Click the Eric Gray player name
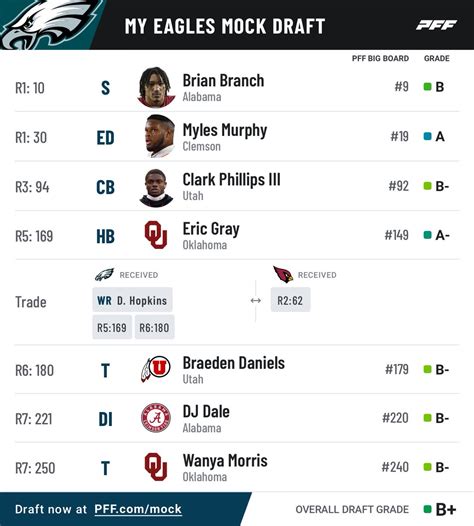The image size is (474, 526). pos(211,229)
